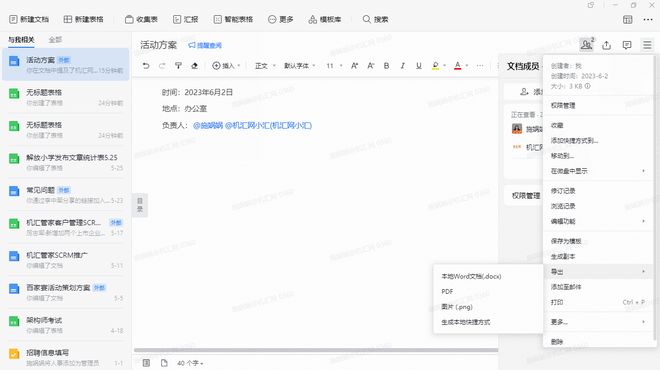Image resolution: width=660 pixels, height=370 pixels.
Task: Open the 默认字体 font dropdown
Action: [x=300, y=66]
